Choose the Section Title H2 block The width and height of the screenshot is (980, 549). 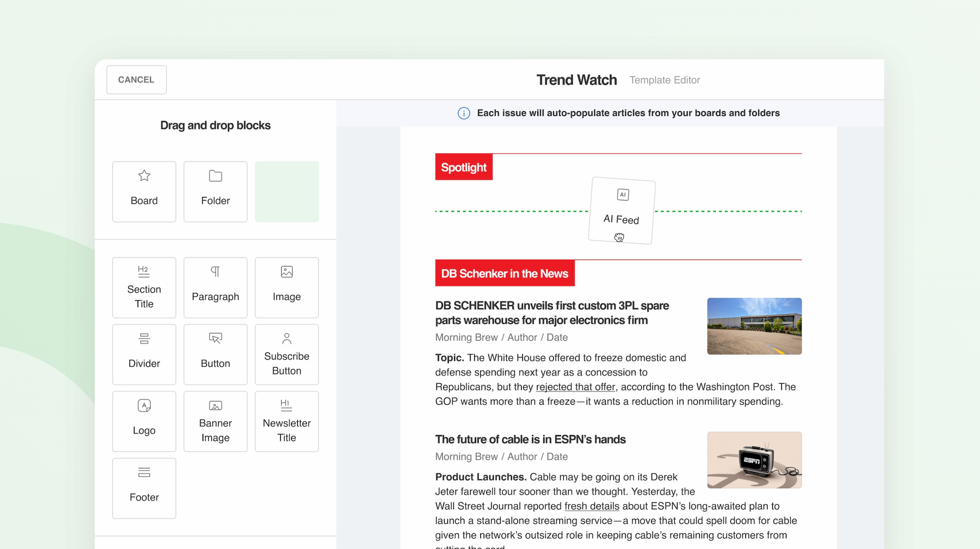point(144,287)
